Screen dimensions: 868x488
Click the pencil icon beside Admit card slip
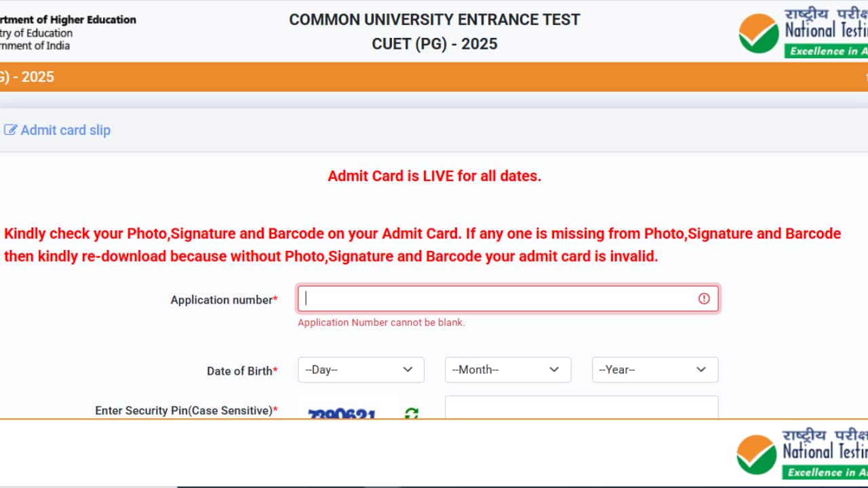[x=11, y=129]
